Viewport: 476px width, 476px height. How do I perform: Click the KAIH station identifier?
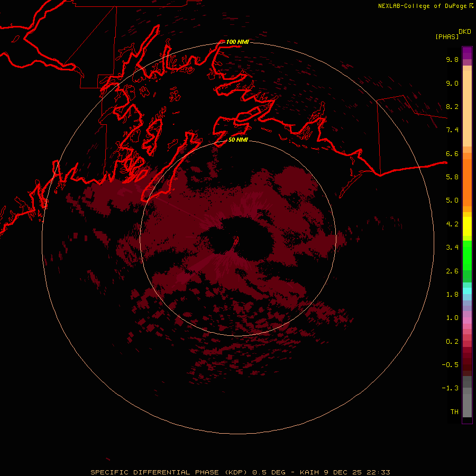pos(309,472)
